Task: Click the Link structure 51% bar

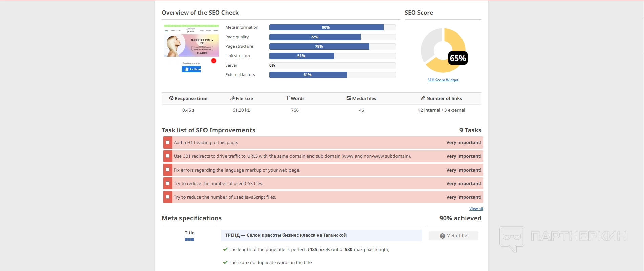Action: (x=301, y=56)
